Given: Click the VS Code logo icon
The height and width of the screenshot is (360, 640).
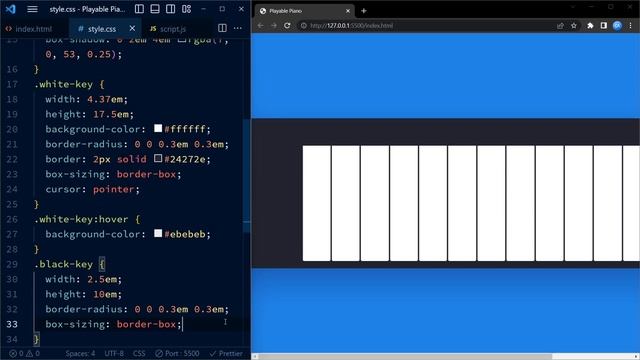Looking at the screenshot, I should (x=11, y=9).
